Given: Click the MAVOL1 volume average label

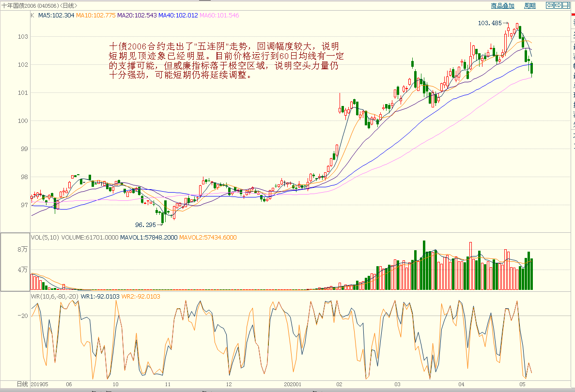Looking at the screenshot, I should point(149,238).
